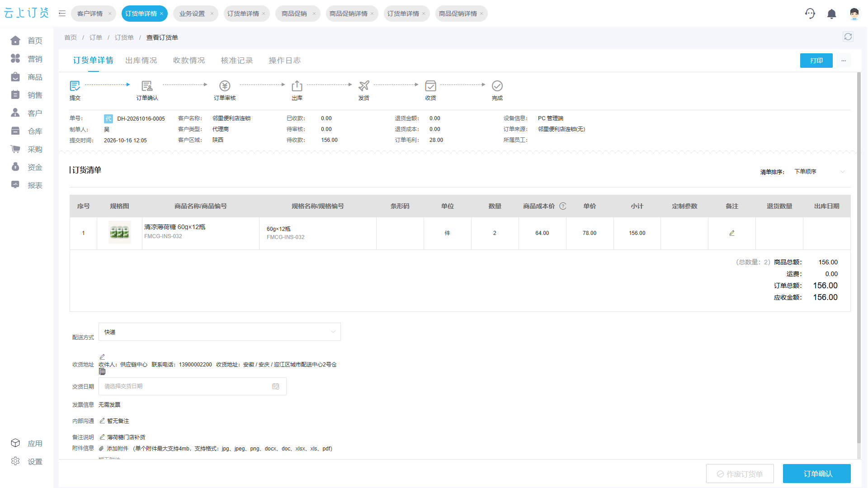The image size is (868, 488).
Task: Copy the shipping address with copy icon
Action: coord(102,371)
